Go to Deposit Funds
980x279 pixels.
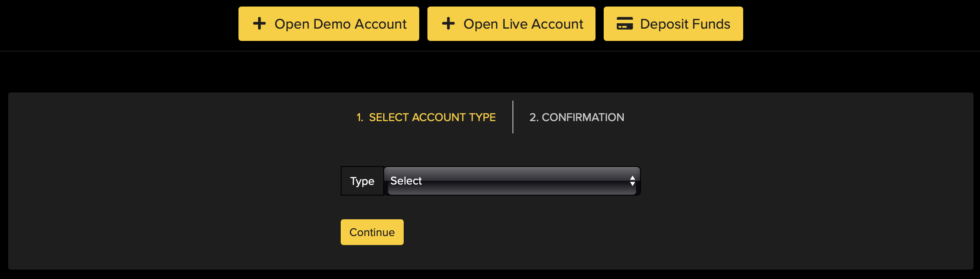pyautogui.click(x=673, y=24)
